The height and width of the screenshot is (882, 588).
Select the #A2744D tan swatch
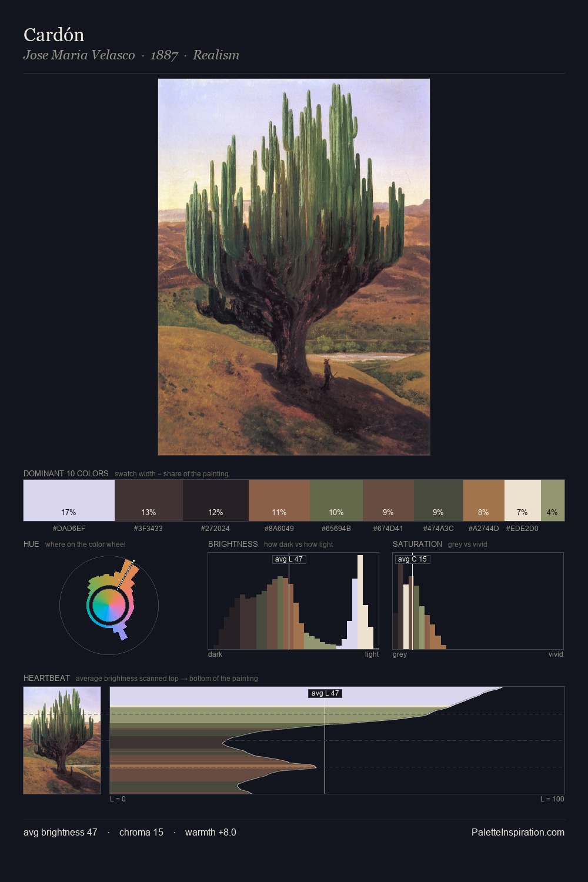[x=484, y=500]
